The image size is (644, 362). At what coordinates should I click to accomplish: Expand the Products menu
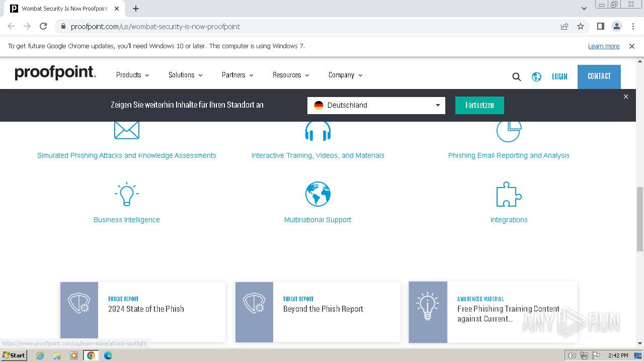[133, 75]
